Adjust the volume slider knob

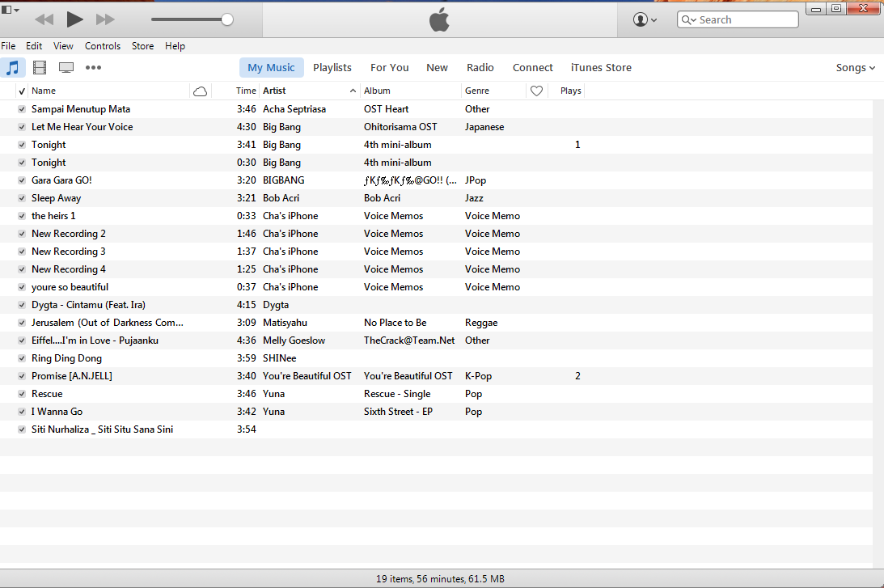[227, 19]
